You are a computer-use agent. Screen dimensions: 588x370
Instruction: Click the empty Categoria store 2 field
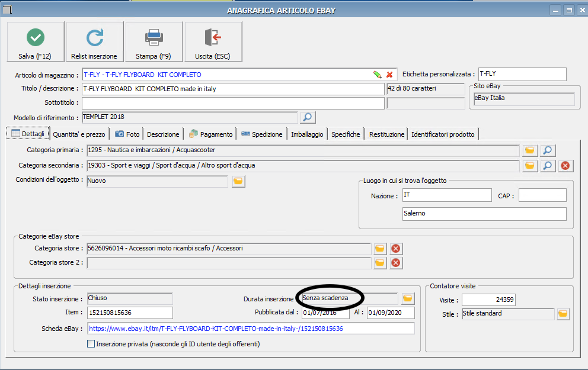coord(229,263)
